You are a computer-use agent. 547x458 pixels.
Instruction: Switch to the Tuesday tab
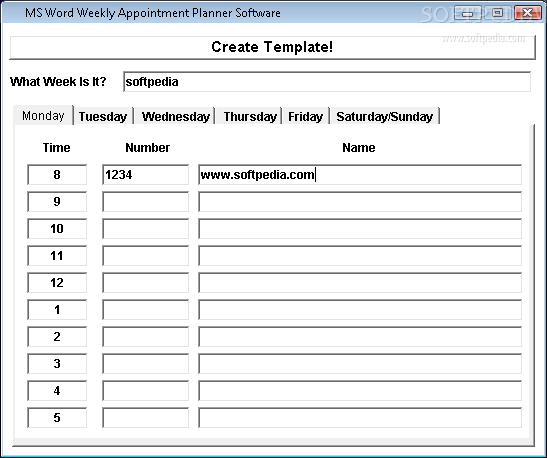point(103,116)
